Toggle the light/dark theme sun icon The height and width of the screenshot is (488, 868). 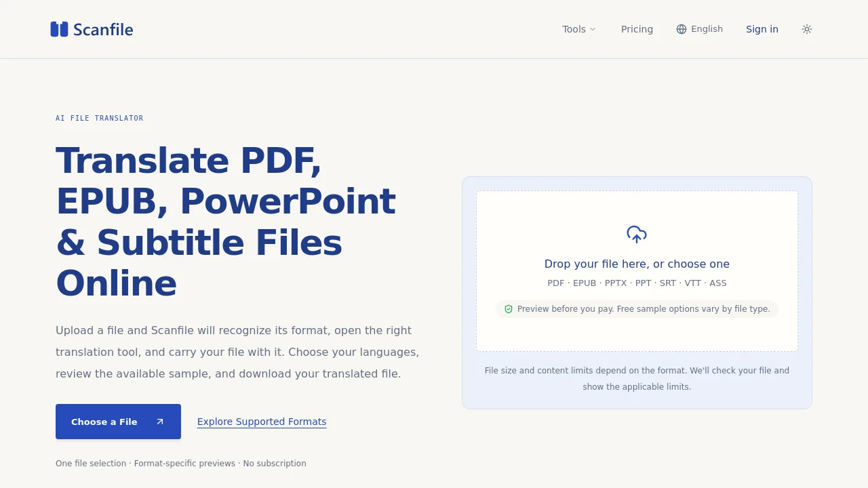pyautogui.click(x=807, y=29)
